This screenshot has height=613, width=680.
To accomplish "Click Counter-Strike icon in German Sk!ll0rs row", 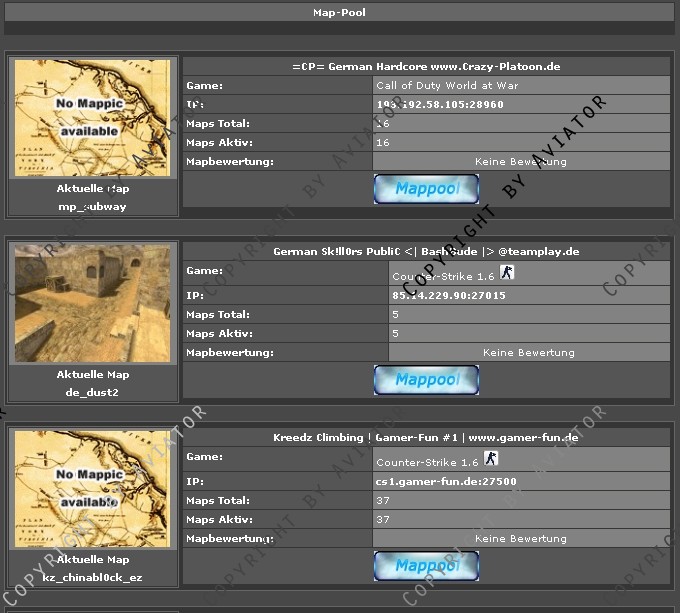I will coord(507,273).
